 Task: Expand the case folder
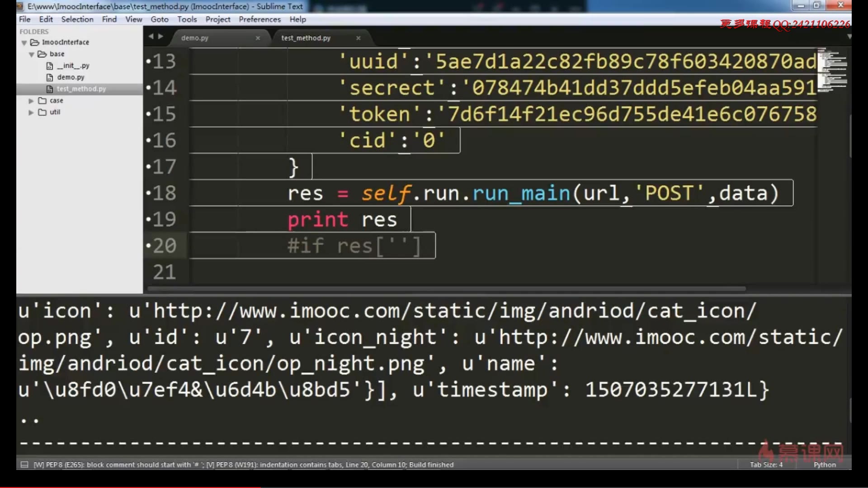[x=31, y=101]
